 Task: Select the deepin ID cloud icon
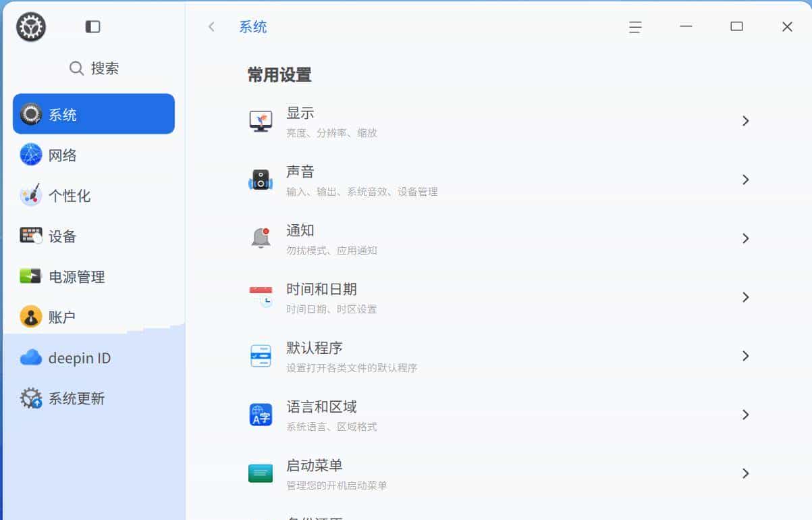pos(30,357)
